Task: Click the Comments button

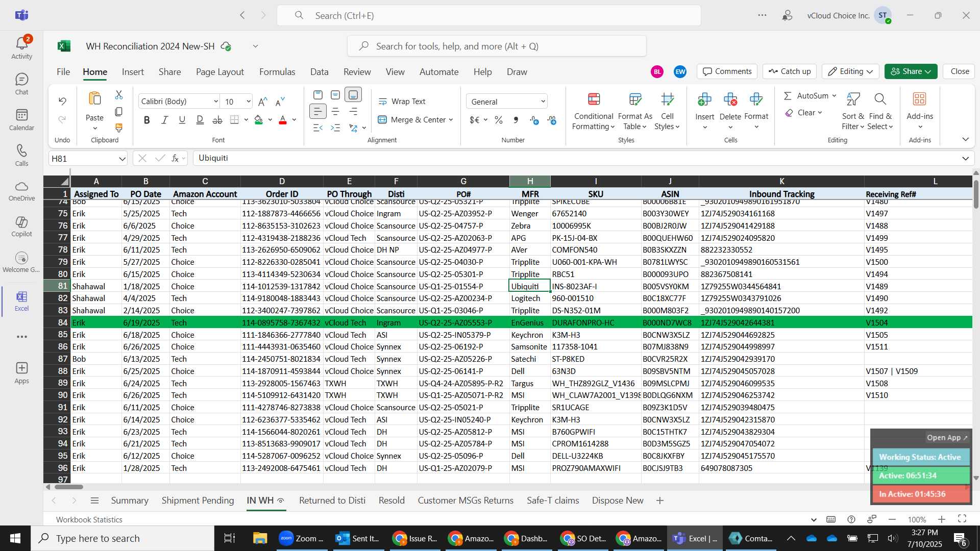Action: (x=727, y=71)
